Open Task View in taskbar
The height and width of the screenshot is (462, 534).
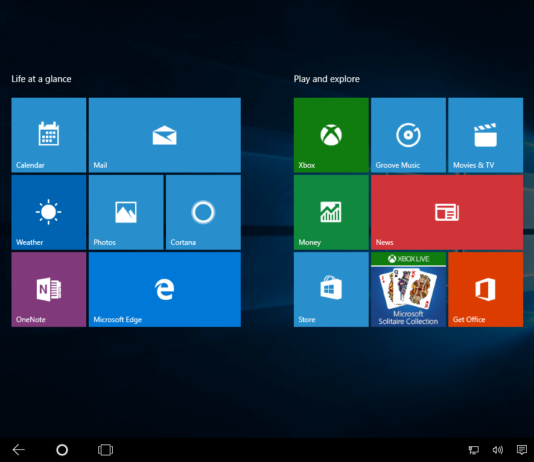click(106, 450)
